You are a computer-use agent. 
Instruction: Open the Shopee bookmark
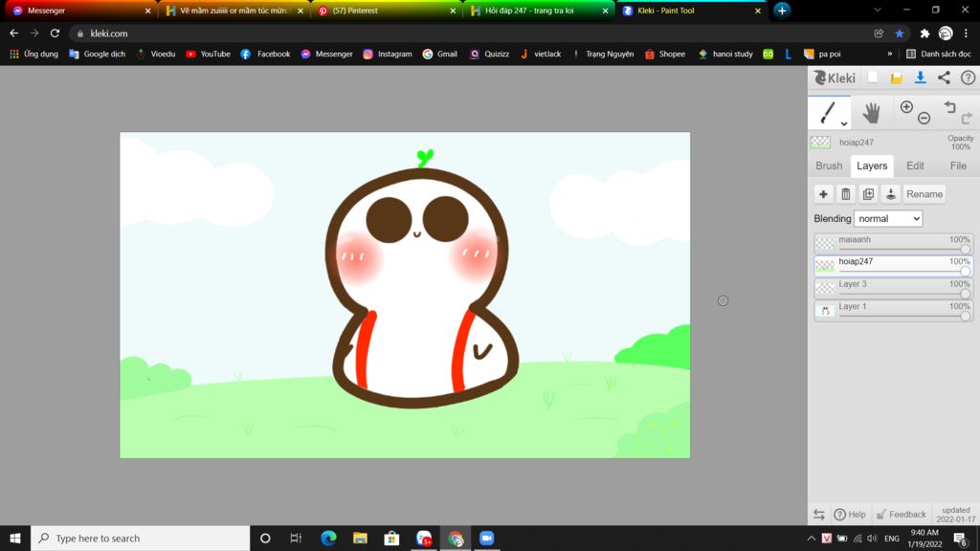665,54
